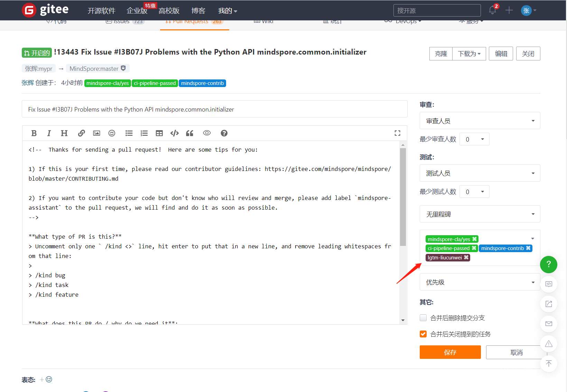Open the user avatar menu
Screen dimensions: 567x392
pyautogui.click(x=528, y=10)
